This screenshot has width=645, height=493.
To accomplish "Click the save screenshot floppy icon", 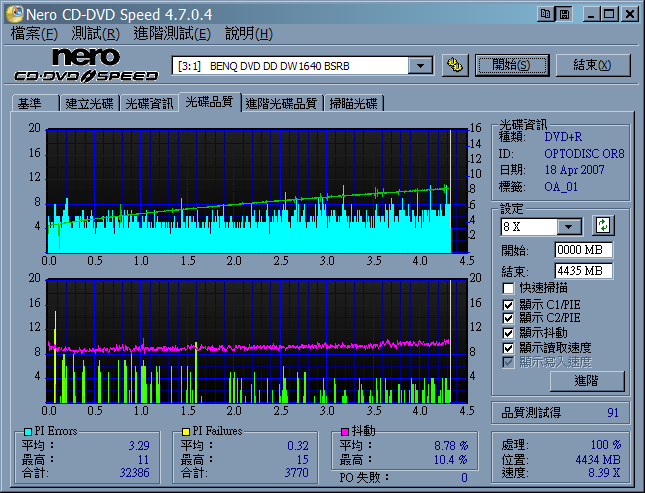I will click(564, 14).
